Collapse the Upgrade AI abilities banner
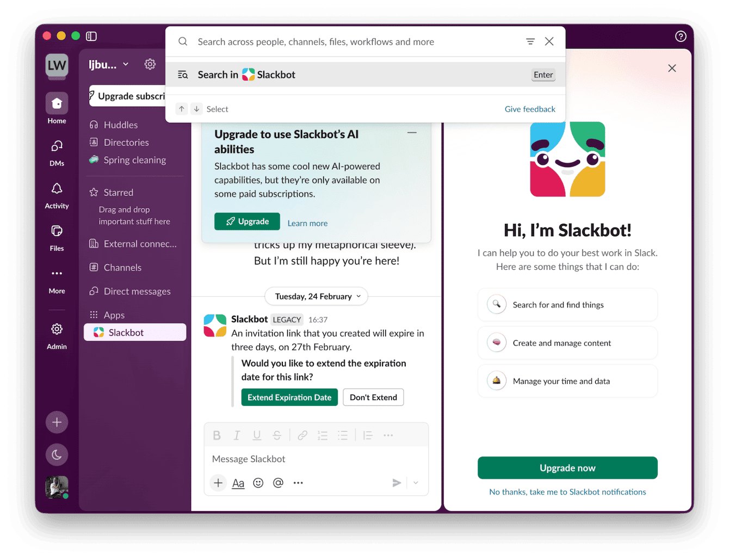Viewport: 729px width, 560px height. [412, 133]
